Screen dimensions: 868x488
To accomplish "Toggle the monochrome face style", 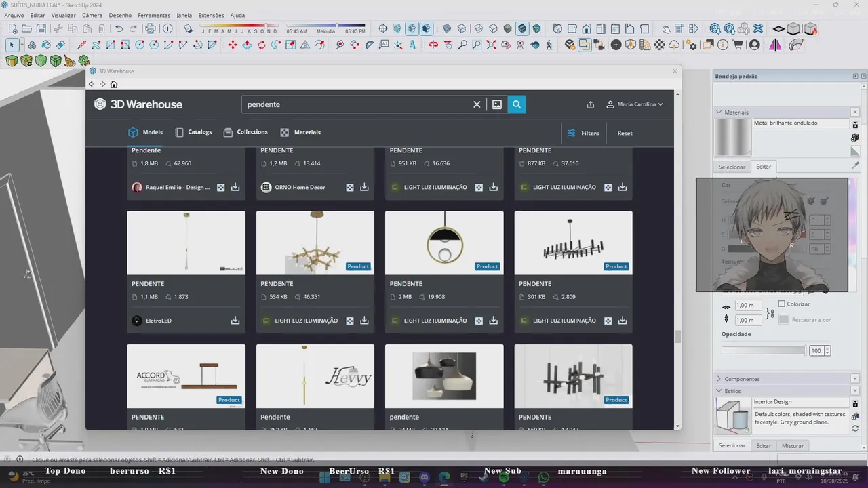I will (536, 28).
